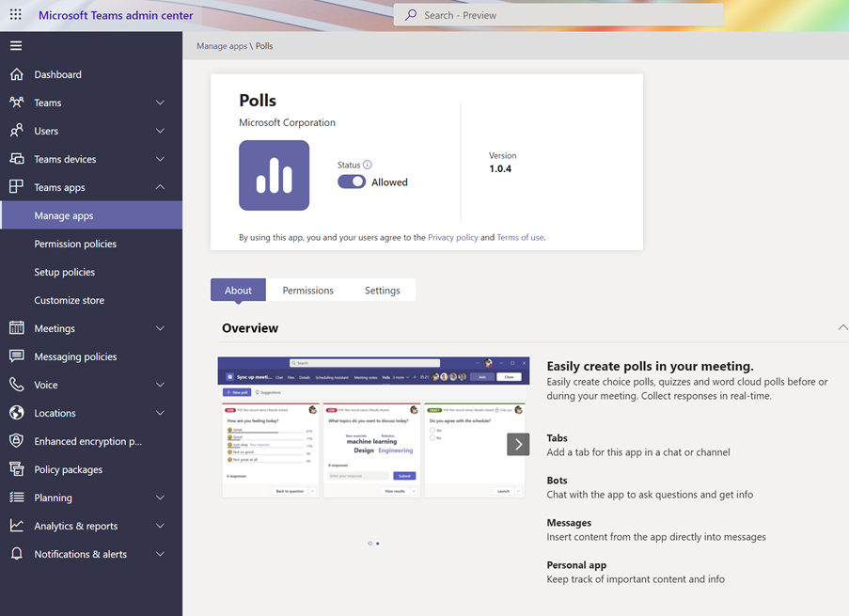This screenshot has width=849, height=616.
Task: Click the Polls meeting screenshot thumbnail
Action: (x=373, y=428)
